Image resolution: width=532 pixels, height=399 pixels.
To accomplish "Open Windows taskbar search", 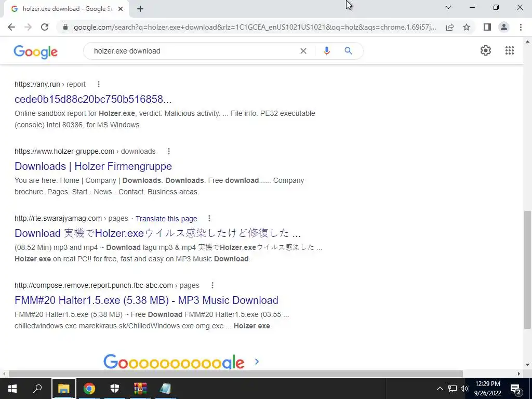I will coord(37,389).
